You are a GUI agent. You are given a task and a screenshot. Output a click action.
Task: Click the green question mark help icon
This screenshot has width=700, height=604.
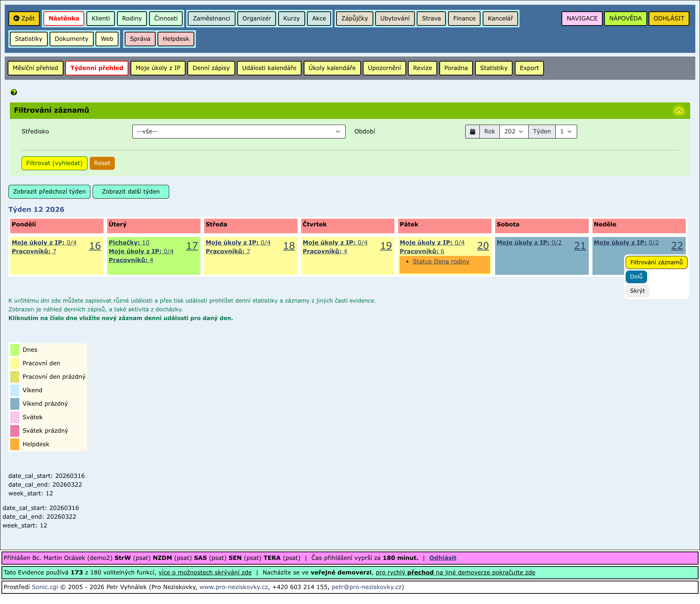click(x=14, y=92)
